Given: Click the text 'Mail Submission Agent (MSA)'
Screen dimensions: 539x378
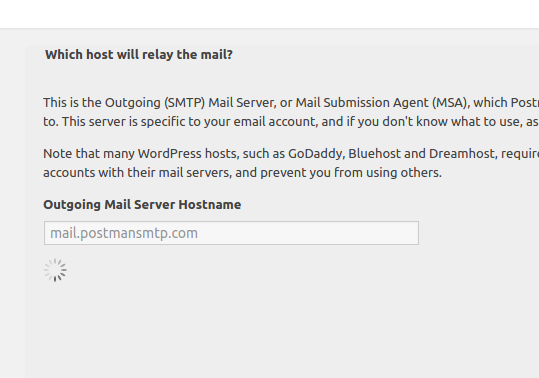Looking at the screenshot, I should point(382,103).
